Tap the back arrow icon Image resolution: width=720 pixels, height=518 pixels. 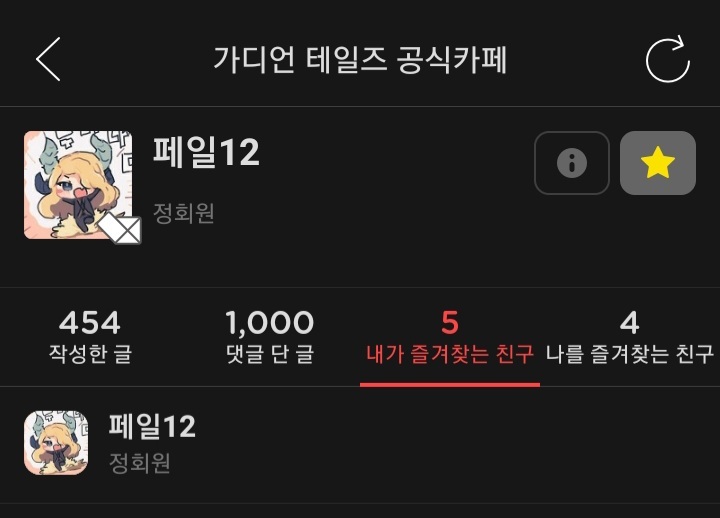[48, 59]
